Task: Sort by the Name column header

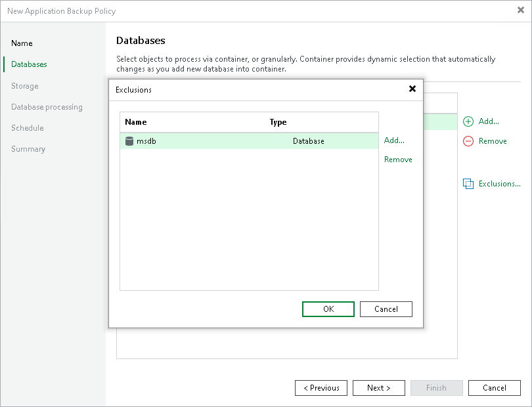Action: tap(137, 122)
